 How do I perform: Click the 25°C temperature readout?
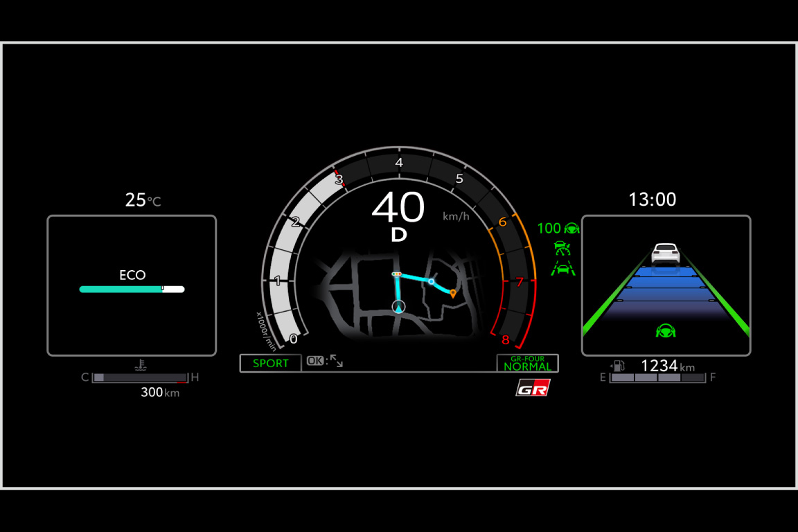tap(143, 200)
